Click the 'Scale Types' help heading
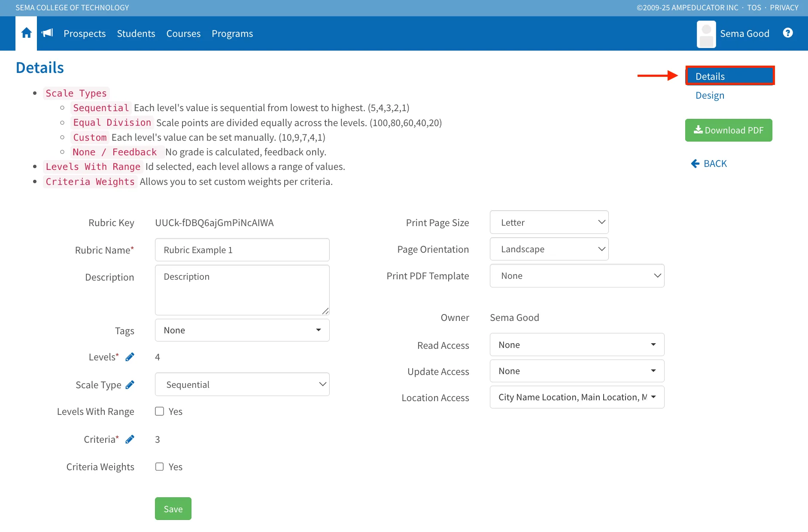 tap(76, 93)
